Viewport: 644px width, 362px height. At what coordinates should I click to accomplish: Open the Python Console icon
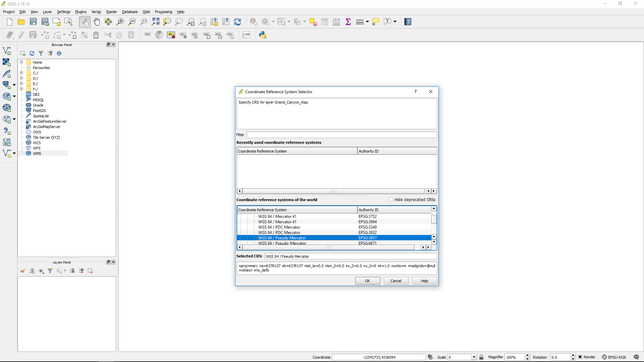pos(263,35)
